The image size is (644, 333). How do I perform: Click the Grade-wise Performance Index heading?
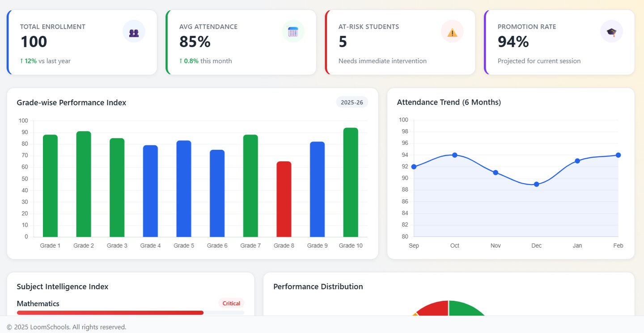72,103
